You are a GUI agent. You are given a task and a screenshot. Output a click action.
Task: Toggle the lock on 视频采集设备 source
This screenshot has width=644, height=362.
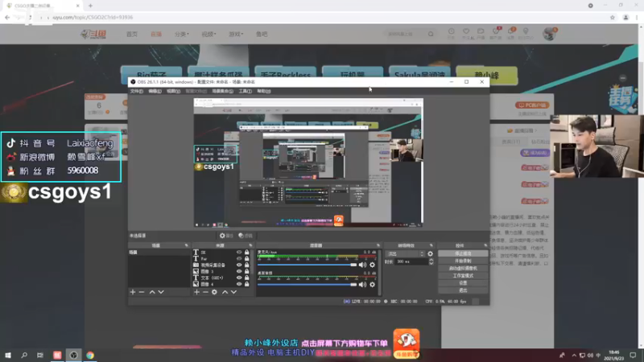pos(247,265)
